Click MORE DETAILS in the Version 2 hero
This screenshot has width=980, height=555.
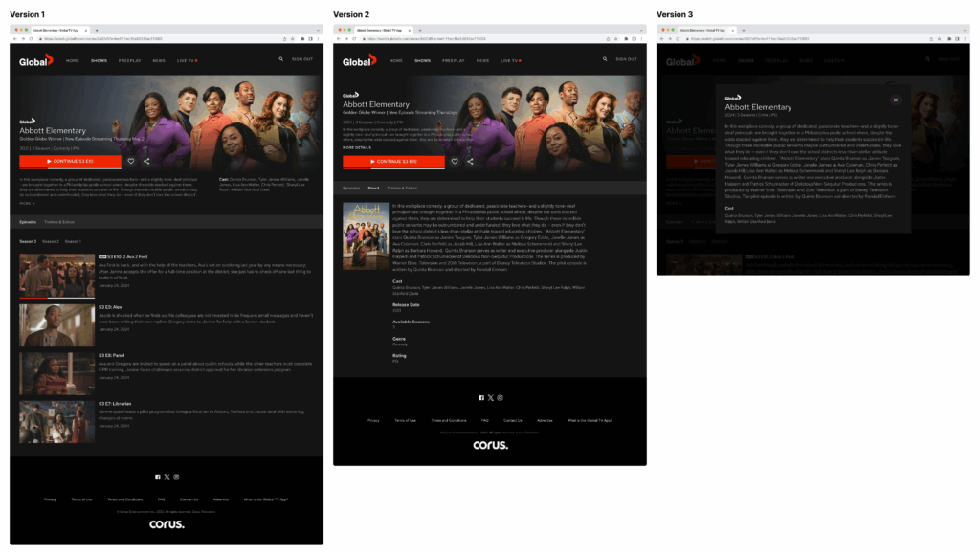coord(357,147)
